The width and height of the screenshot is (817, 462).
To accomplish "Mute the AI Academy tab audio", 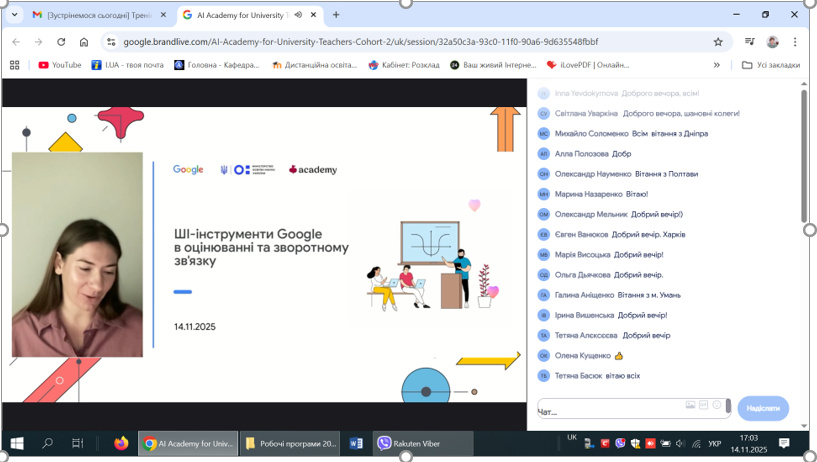I will pos(298,15).
